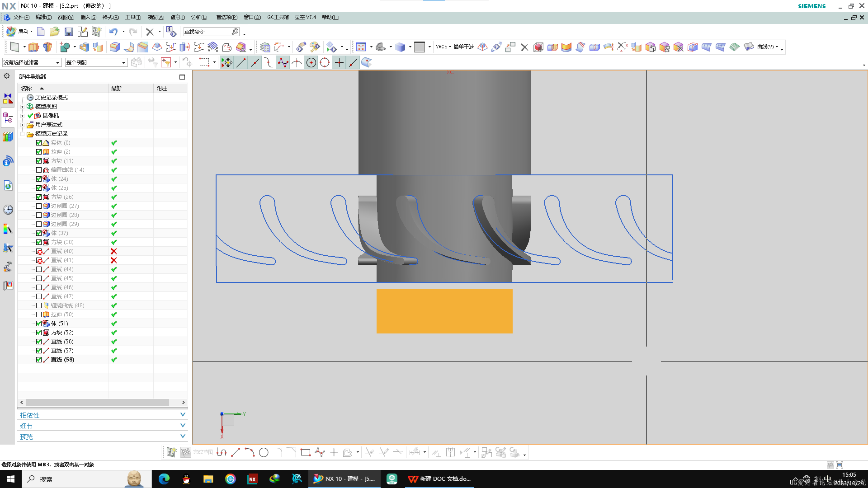Click the Open folder icon
Image resolution: width=868 pixels, height=488 pixels.
coord(55,32)
